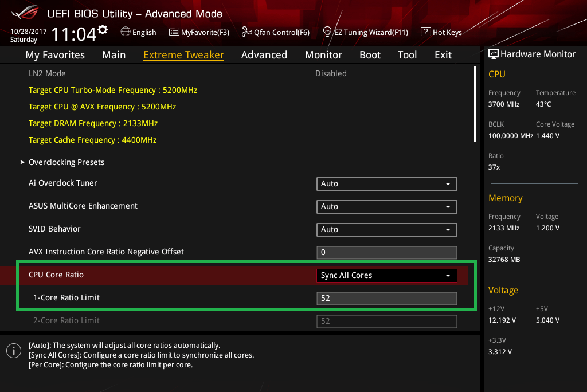This screenshot has height=392, width=587.
Task: Launch Qfan Control(F6) text label
Action: click(x=281, y=33)
